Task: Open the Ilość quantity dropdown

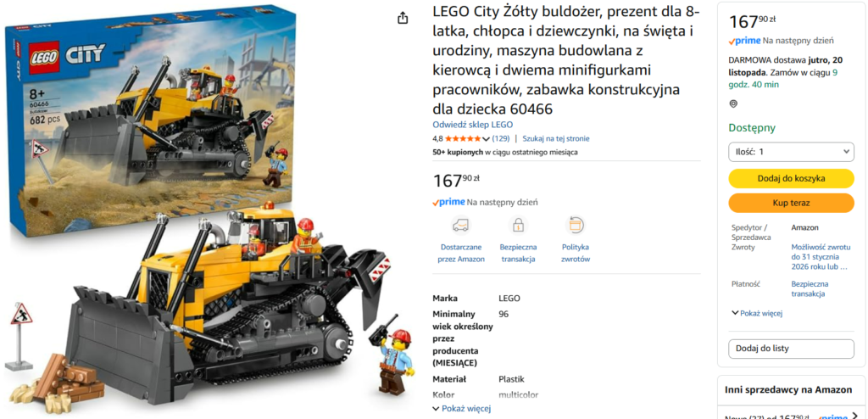Action: point(791,151)
